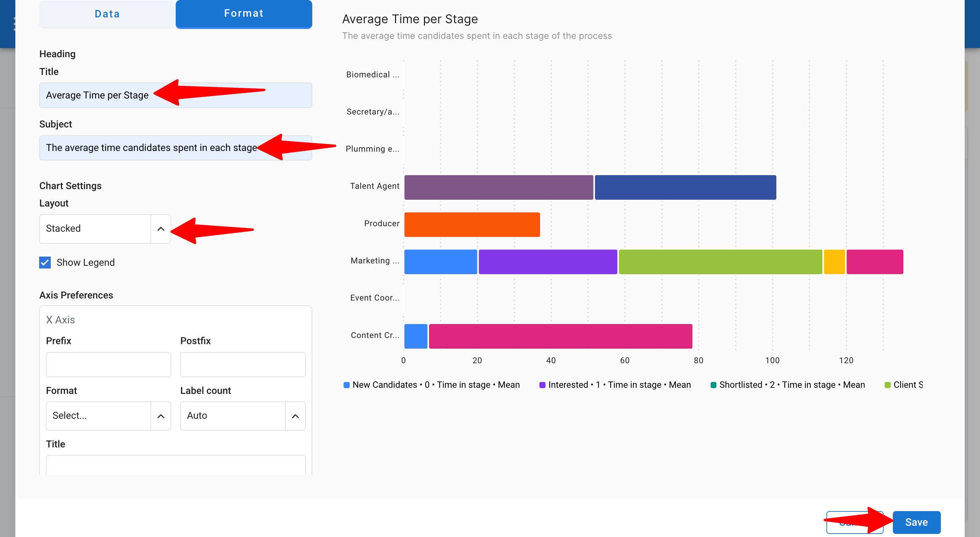Uncheck the Show Legend checkbox
The height and width of the screenshot is (537, 980).
[45, 262]
